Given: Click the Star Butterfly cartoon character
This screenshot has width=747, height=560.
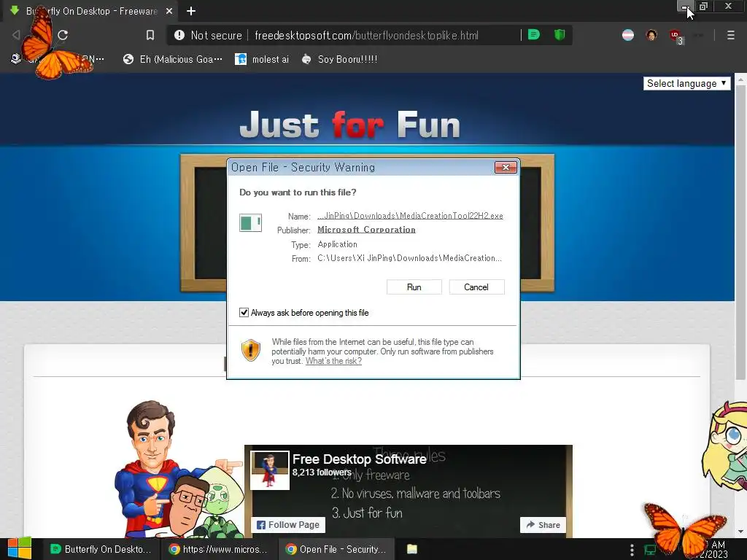Looking at the screenshot, I should coord(726,446).
